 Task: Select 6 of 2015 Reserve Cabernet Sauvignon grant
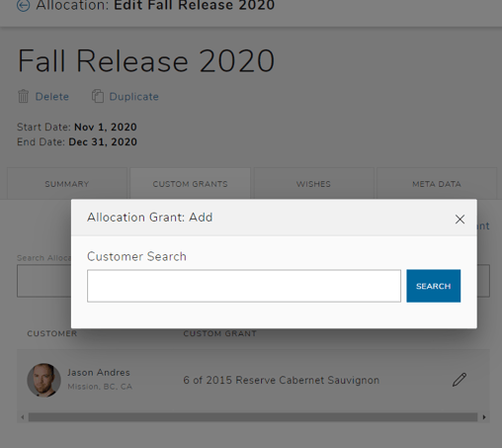point(281,380)
